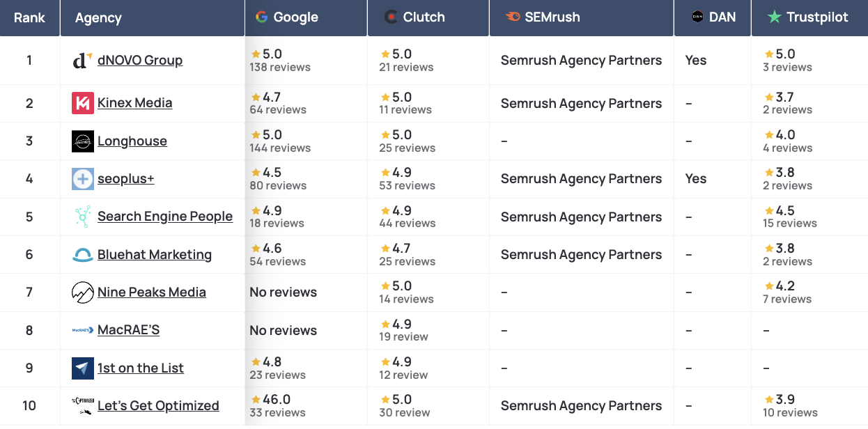Click the Agency column header
The image size is (868, 429).
point(98,17)
